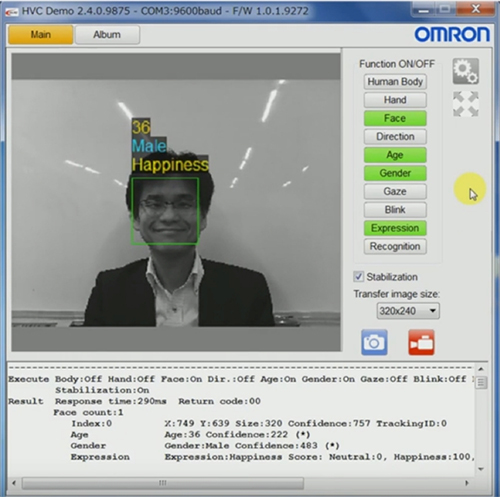This screenshot has width=500, height=497.
Task: Click the log panel scroll down arrow
Action: [x=481, y=469]
